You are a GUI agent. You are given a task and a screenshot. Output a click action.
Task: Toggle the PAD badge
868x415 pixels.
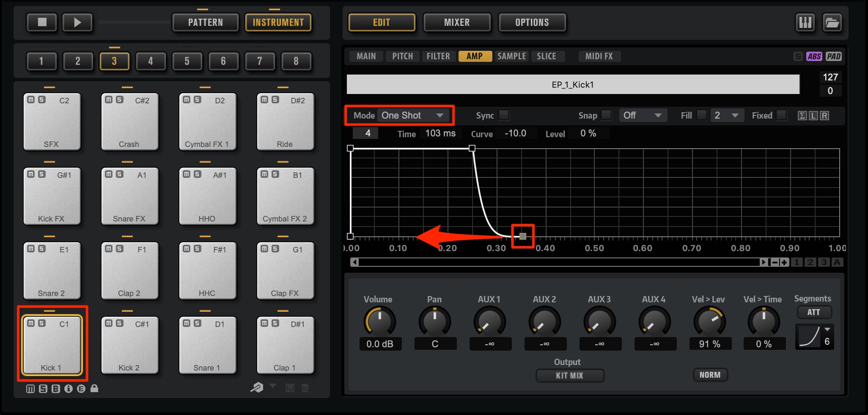click(x=834, y=56)
